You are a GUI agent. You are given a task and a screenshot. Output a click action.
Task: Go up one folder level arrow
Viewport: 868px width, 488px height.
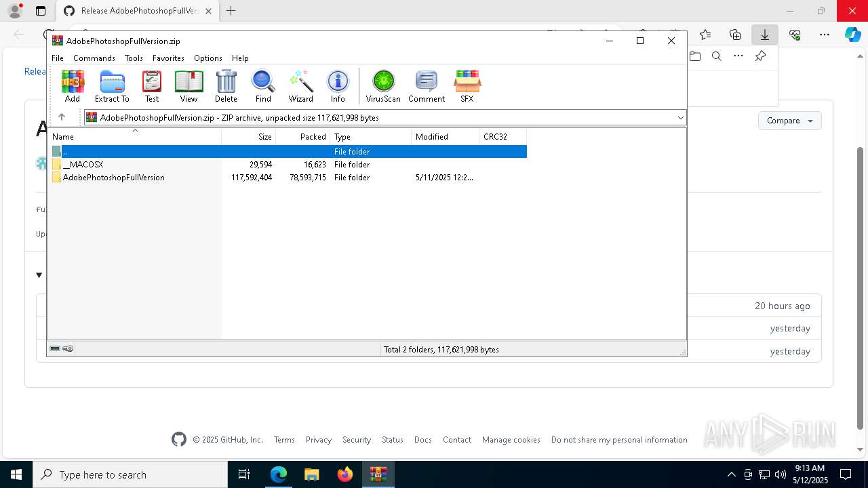[62, 117]
